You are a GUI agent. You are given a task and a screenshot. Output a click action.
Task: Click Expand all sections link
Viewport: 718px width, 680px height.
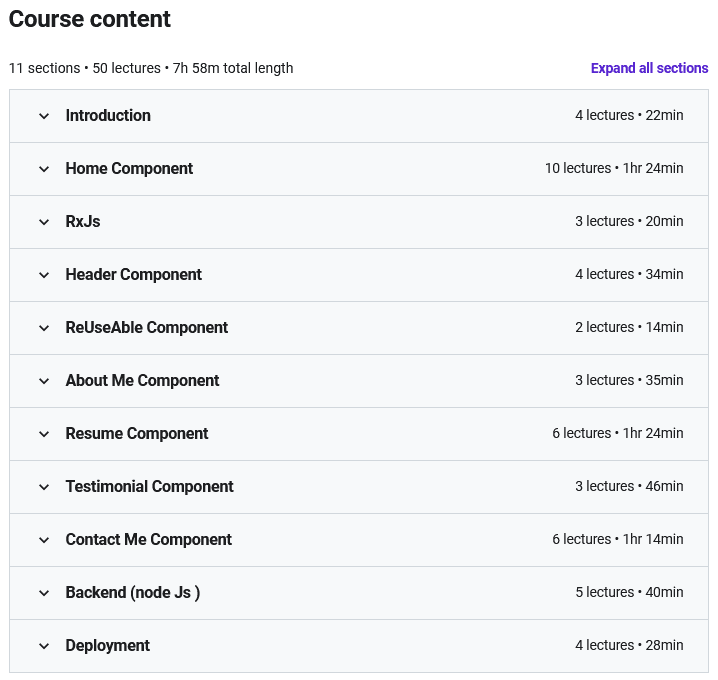(649, 68)
